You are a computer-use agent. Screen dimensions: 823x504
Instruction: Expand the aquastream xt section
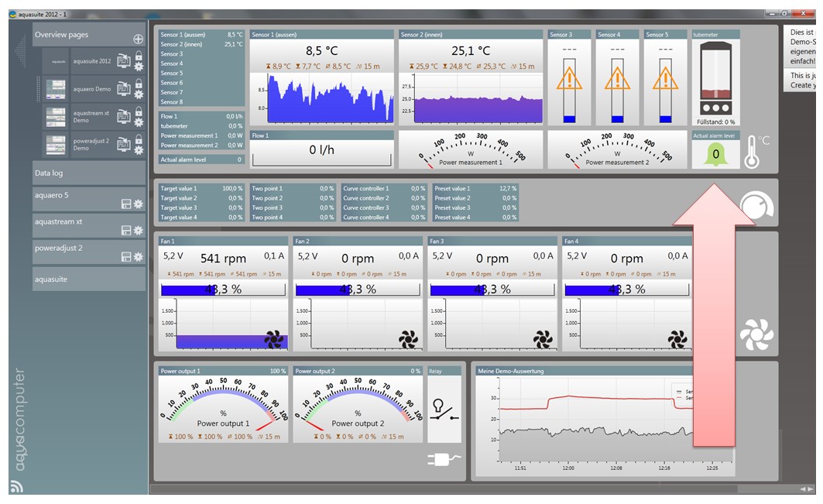click(x=89, y=226)
